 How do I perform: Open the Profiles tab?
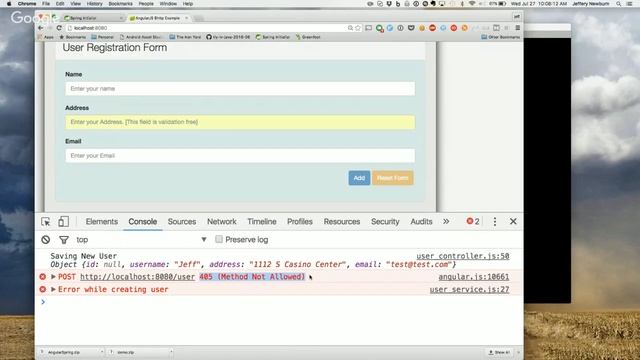pos(300,221)
